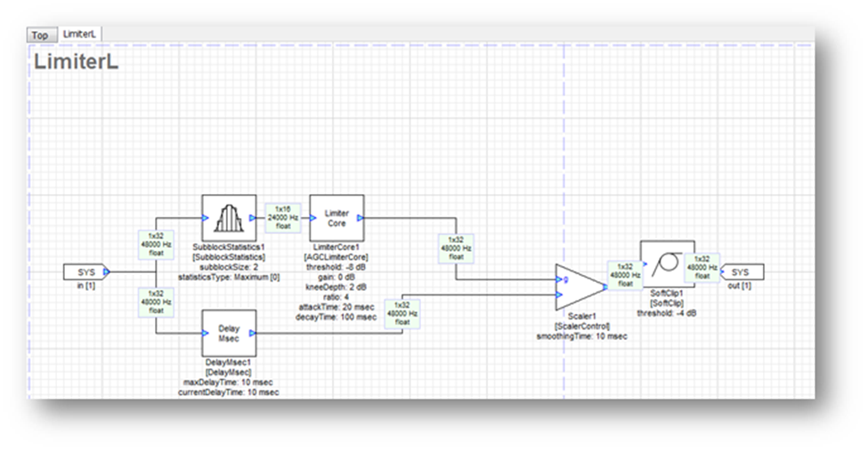This screenshot has height=452, width=868.
Task: Click the Scaler1 triangle amplifier block
Action: 579,286
